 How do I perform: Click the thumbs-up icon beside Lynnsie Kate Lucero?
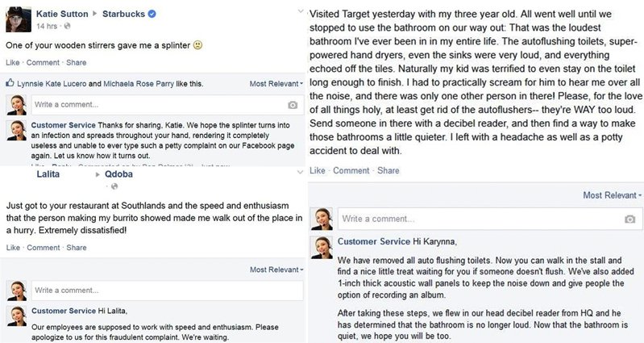[9, 83]
